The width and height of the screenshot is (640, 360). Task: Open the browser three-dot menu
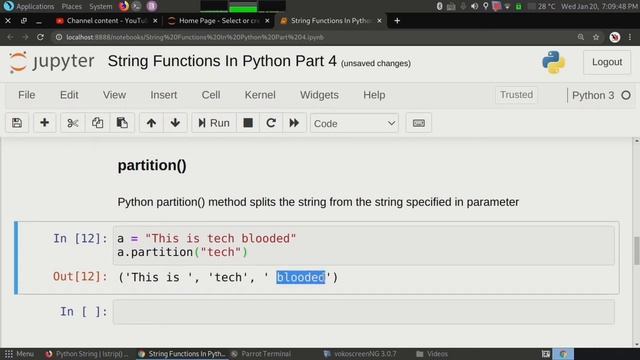(x=630, y=37)
